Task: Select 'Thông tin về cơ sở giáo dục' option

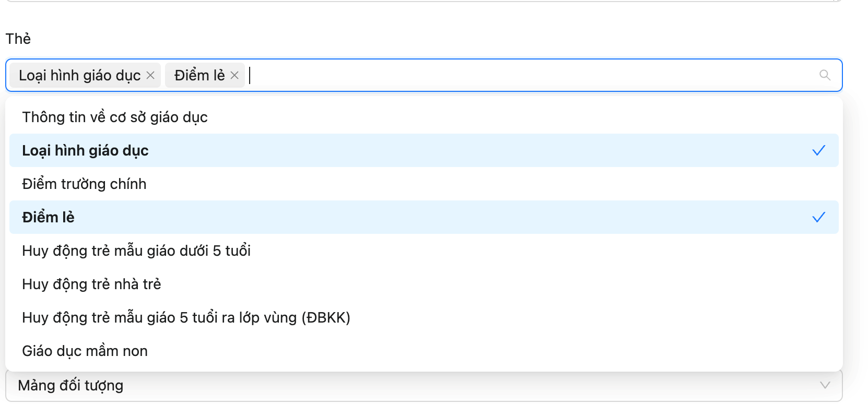Action: 115,117
